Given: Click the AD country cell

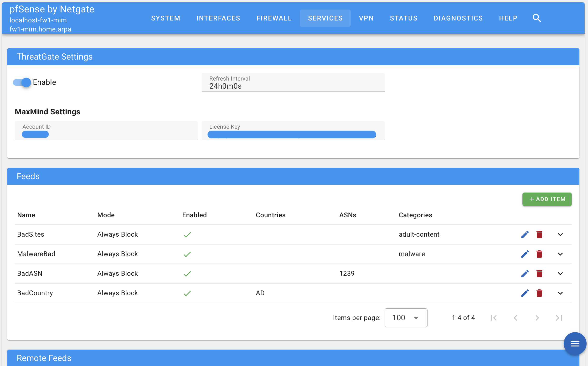Looking at the screenshot, I should click(260, 293).
